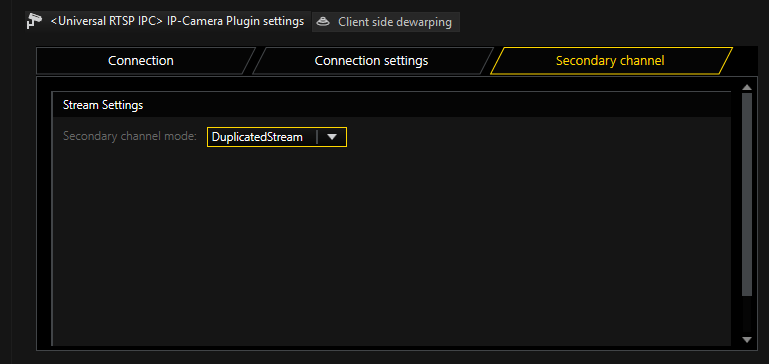769x364 pixels.
Task: Click the Stream Settings header
Action: tap(103, 105)
